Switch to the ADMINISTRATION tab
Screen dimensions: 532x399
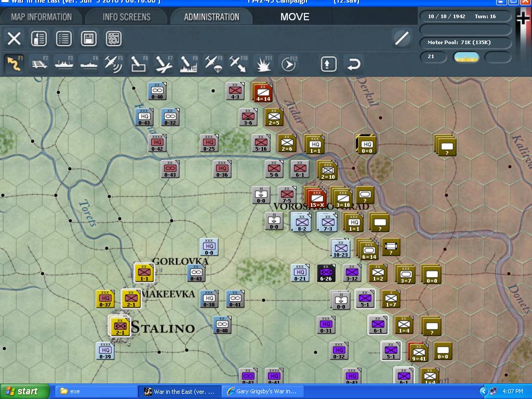(x=212, y=17)
